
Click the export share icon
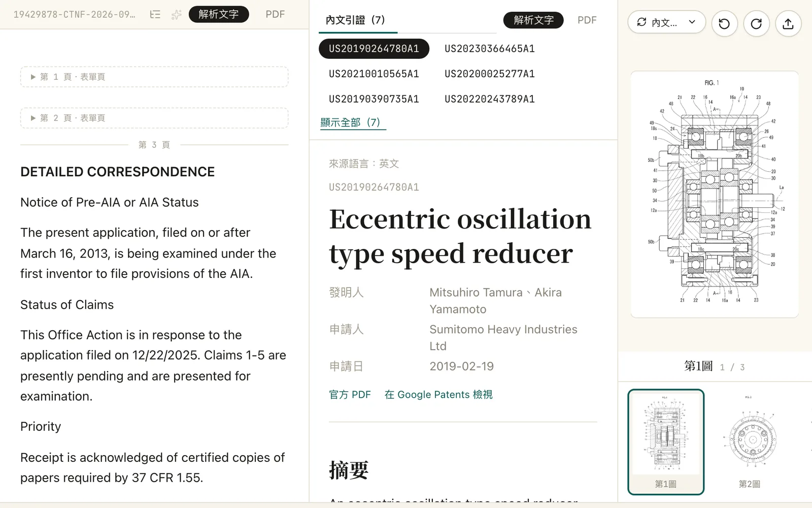788,23
